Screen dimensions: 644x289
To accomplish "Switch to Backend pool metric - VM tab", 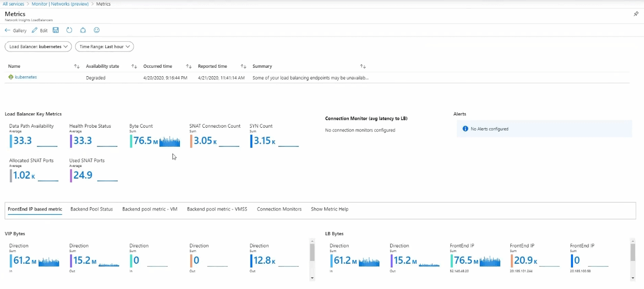I will pos(150,210).
